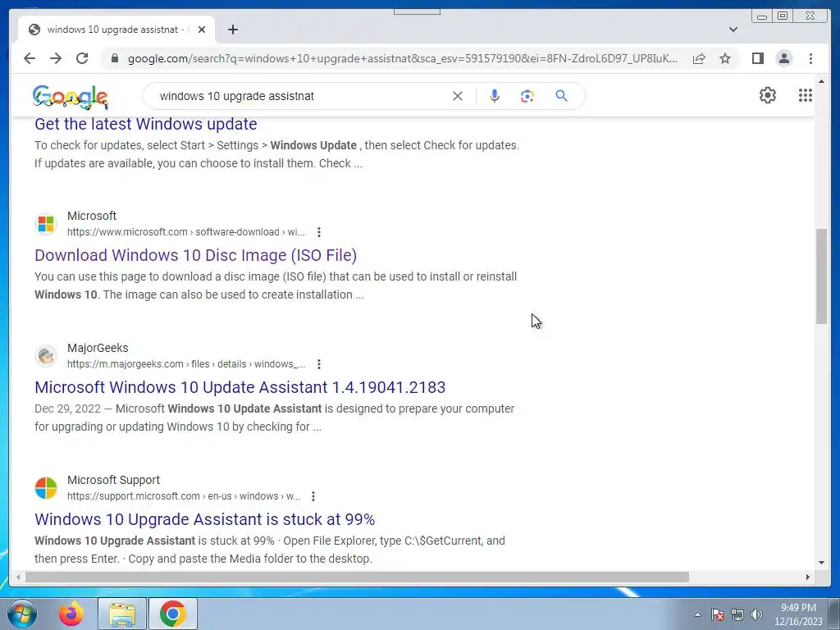Launch Firefox from the taskbar
The height and width of the screenshot is (630, 840).
pos(71,614)
